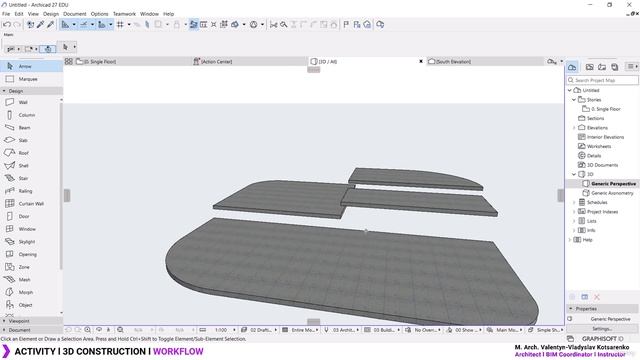
Task: Open the Teamwork menu
Action: [124, 14]
